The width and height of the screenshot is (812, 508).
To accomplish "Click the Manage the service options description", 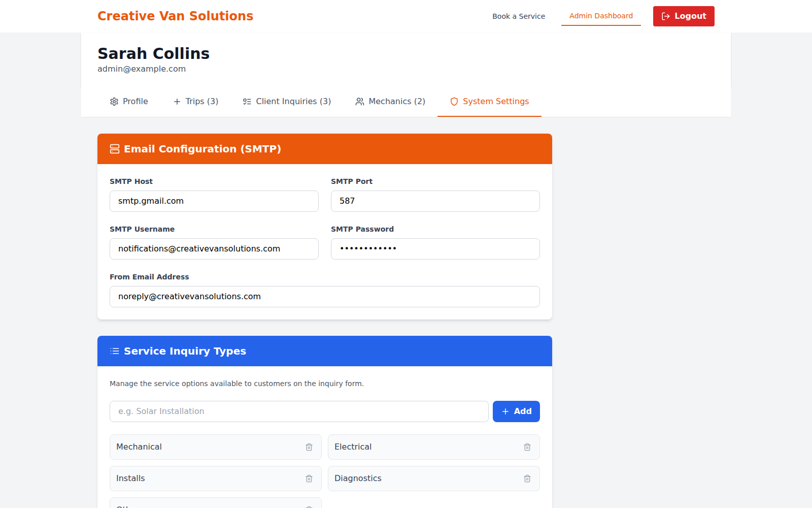I will coord(236,384).
